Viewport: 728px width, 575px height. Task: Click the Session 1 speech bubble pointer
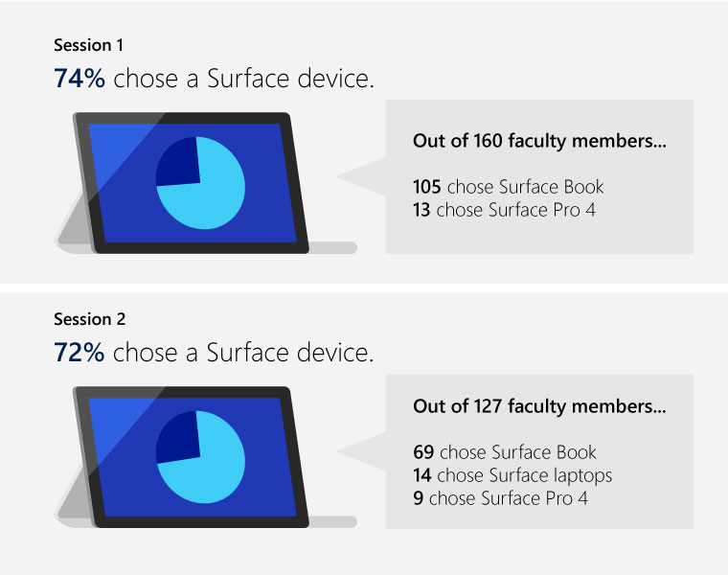[362, 176]
